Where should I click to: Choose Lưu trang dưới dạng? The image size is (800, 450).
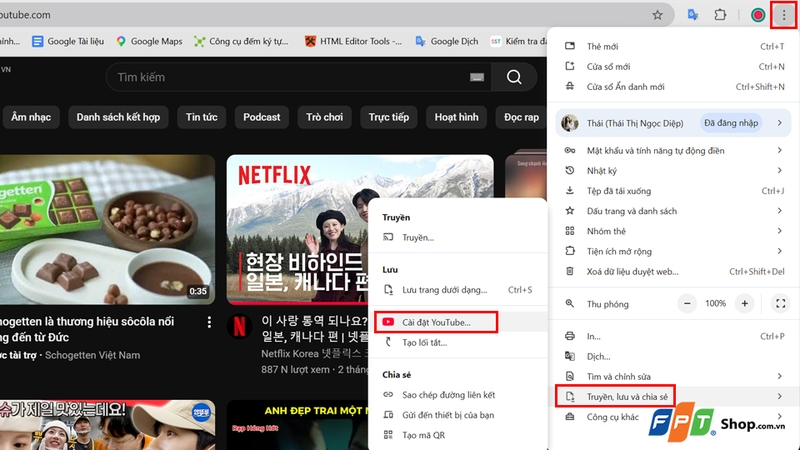[458, 290]
